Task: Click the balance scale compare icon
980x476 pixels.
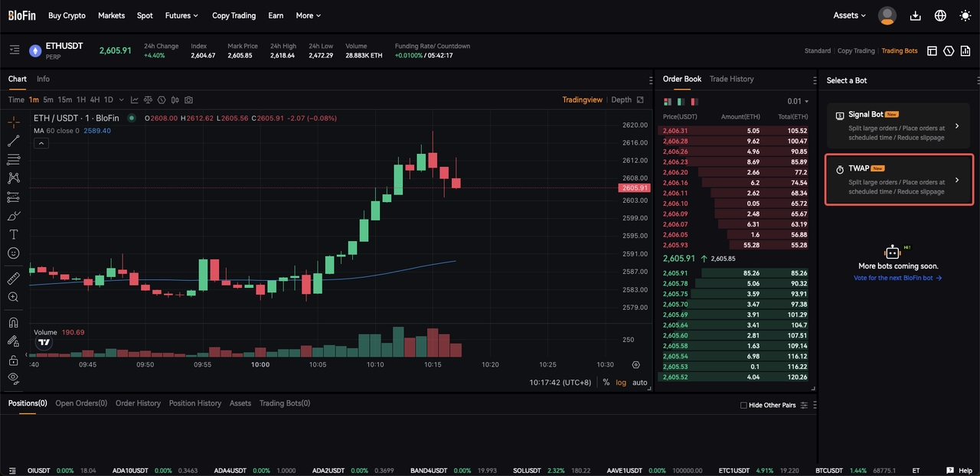Action: pyautogui.click(x=148, y=99)
